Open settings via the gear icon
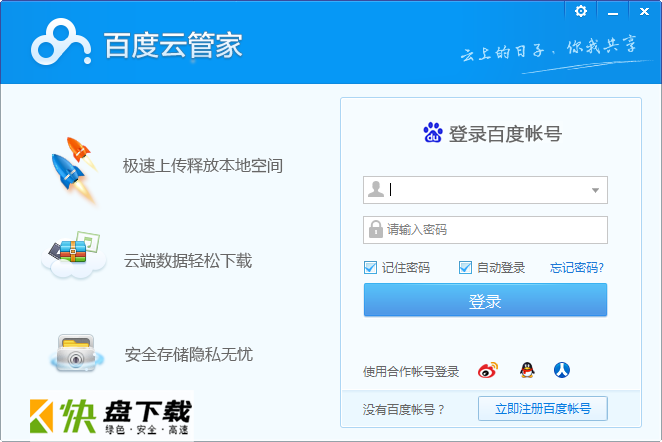This screenshot has width=662, height=442. click(x=581, y=11)
